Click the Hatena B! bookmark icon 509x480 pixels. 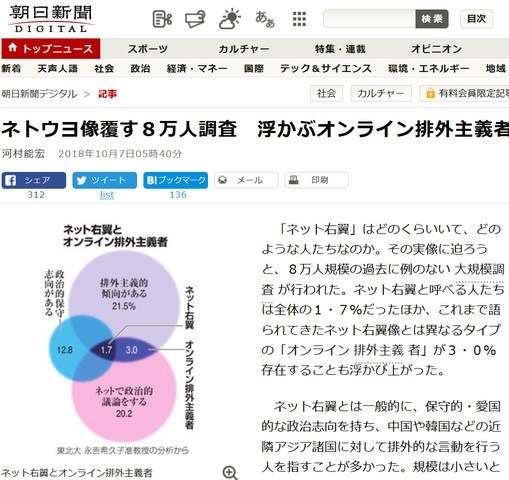tap(152, 180)
